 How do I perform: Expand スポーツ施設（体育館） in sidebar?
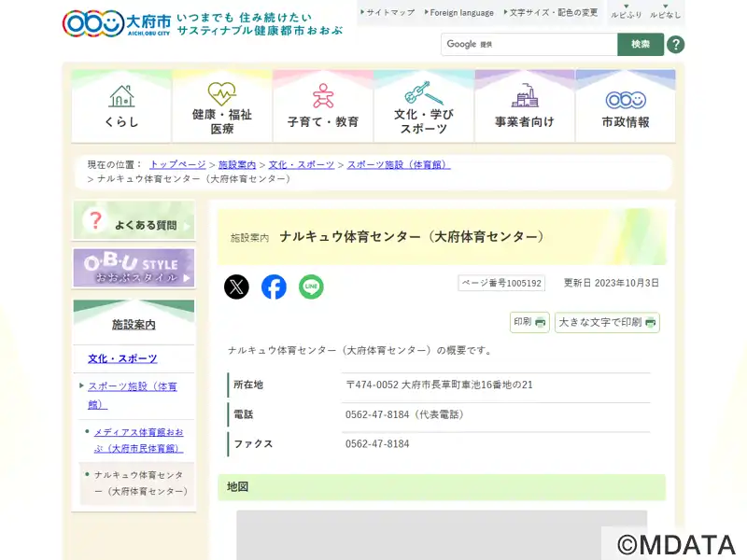[x=133, y=395]
